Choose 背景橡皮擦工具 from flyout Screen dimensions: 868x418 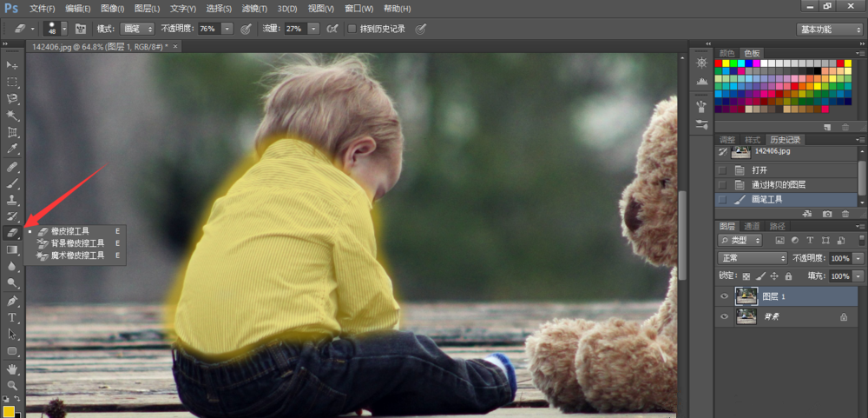[x=76, y=243]
